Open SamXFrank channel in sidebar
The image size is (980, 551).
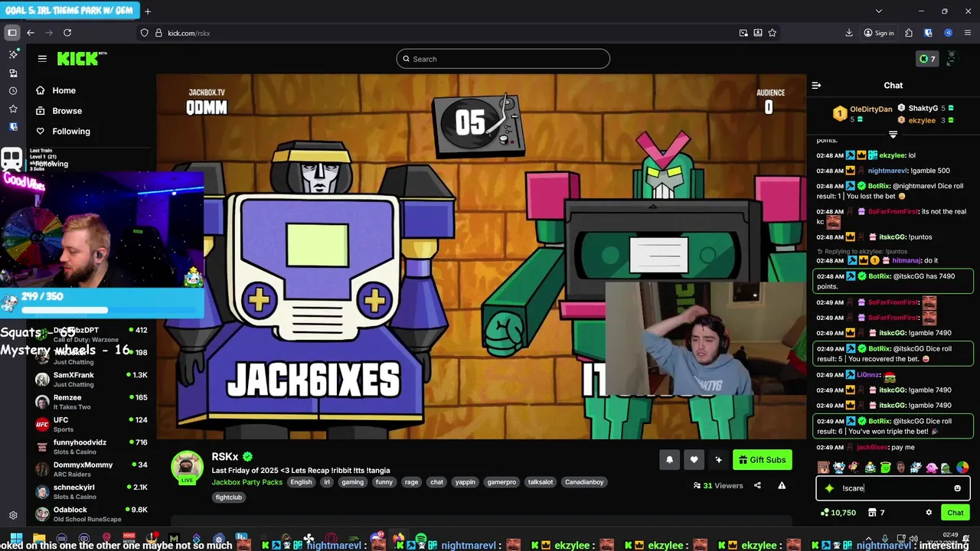pos(92,380)
